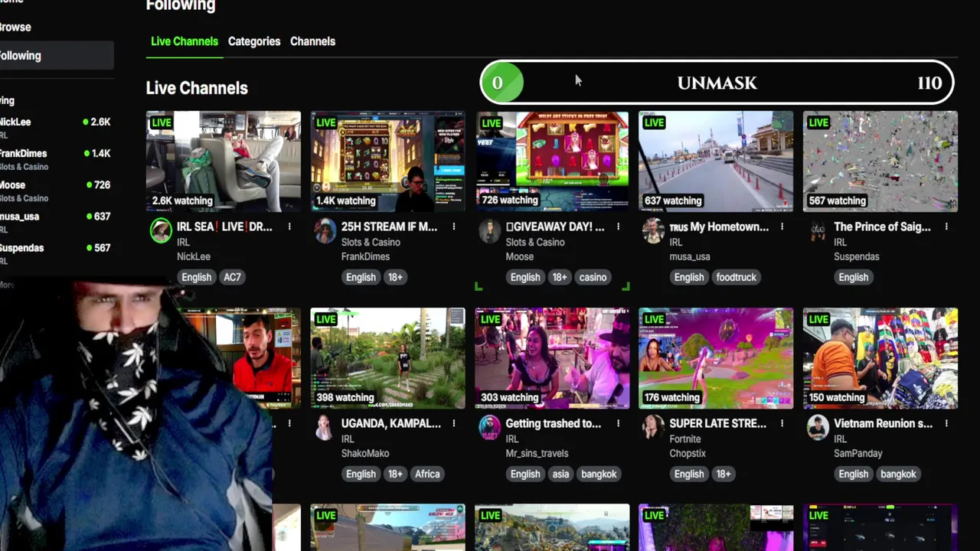The height and width of the screenshot is (551, 980).
Task: Open NickLee stream thumbnail with 2.6K watching
Action: point(224,161)
